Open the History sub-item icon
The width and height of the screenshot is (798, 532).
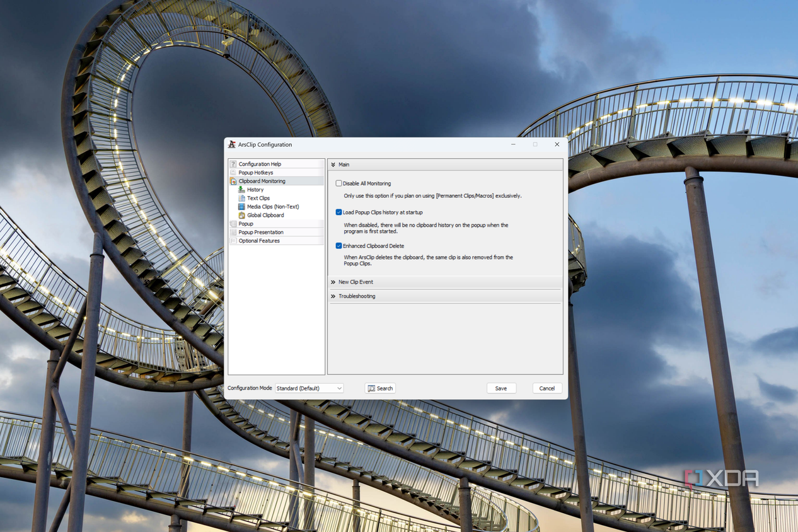[241, 190]
